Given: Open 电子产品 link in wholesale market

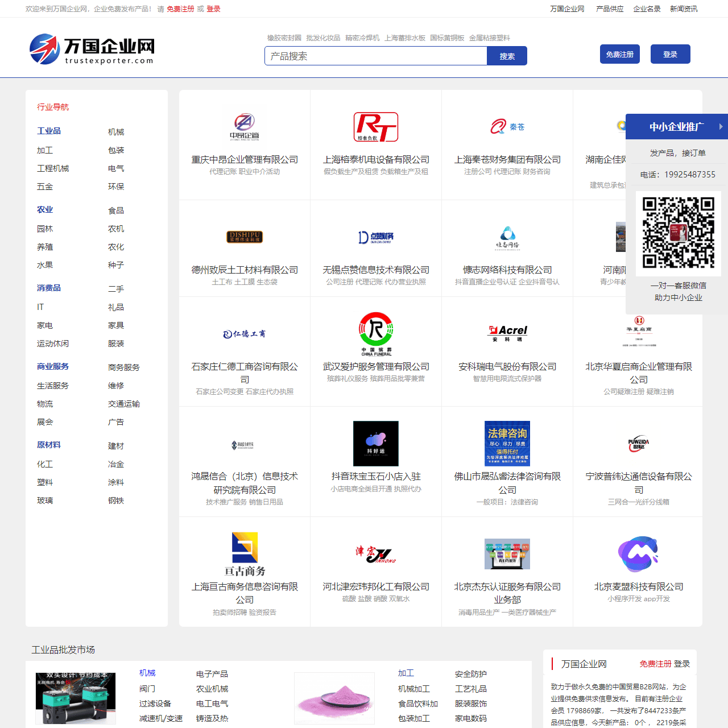Looking at the screenshot, I should pyautogui.click(x=212, y=674).
